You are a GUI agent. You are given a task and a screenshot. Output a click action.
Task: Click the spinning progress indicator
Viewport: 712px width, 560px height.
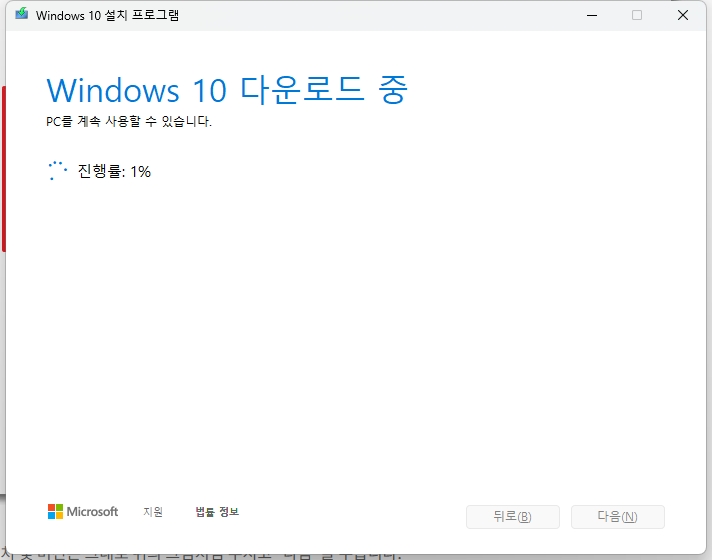tap(58, 171)
